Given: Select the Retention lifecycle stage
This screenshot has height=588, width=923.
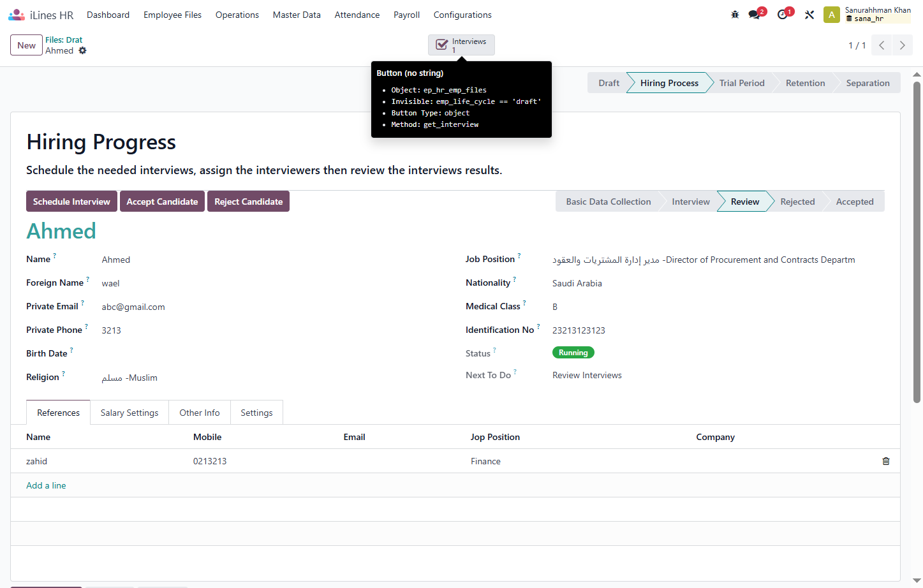Looking at the screenshot, I should pos(805,83).
